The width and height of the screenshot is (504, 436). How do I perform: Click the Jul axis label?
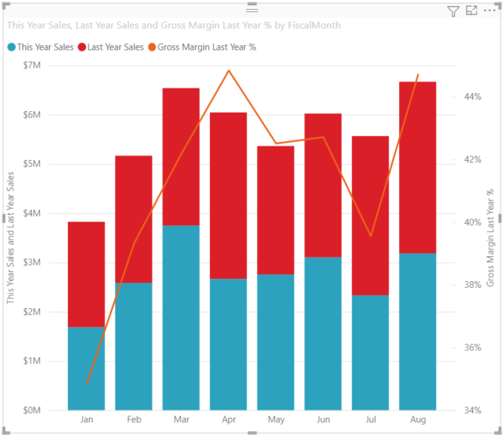pyautogui.click(x=370, y=419)
